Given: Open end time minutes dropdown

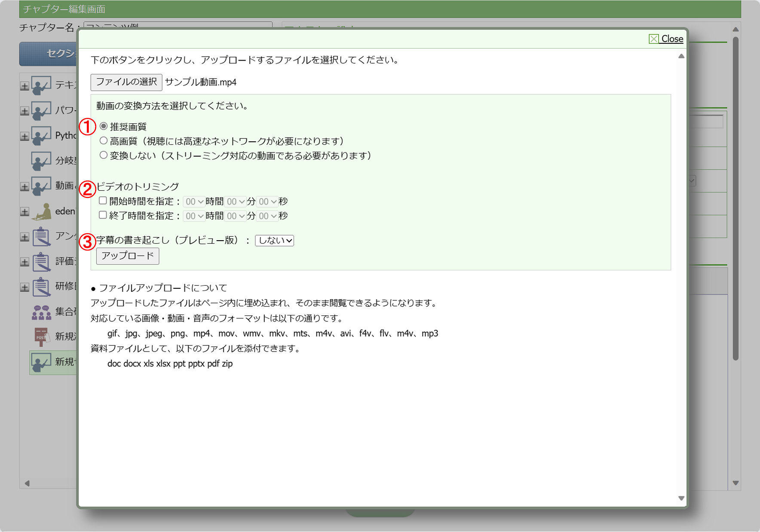Looking at the screenshot, I should click(236, 216).
